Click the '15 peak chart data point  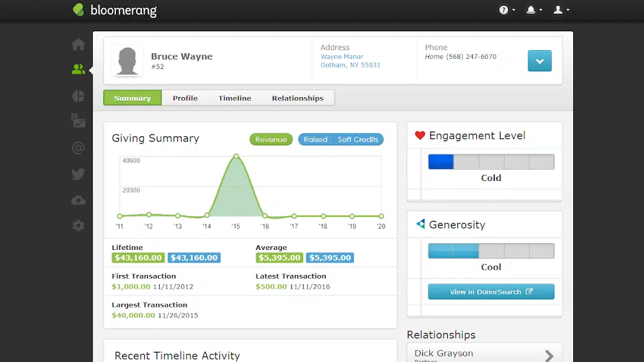click(236, 157)
